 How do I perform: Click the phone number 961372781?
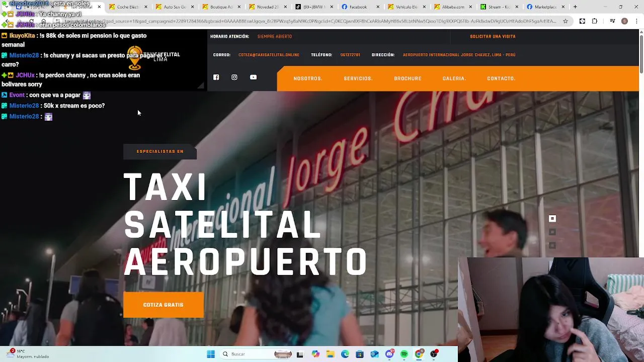pyautogui.click(x=350, y=55)
